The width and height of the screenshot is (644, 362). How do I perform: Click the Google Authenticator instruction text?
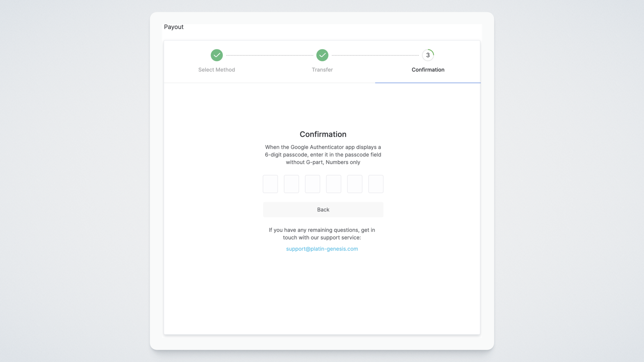323,155
